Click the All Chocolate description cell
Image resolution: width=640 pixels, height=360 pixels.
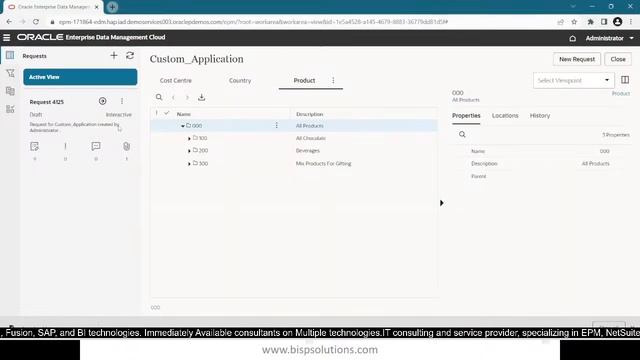311,138
